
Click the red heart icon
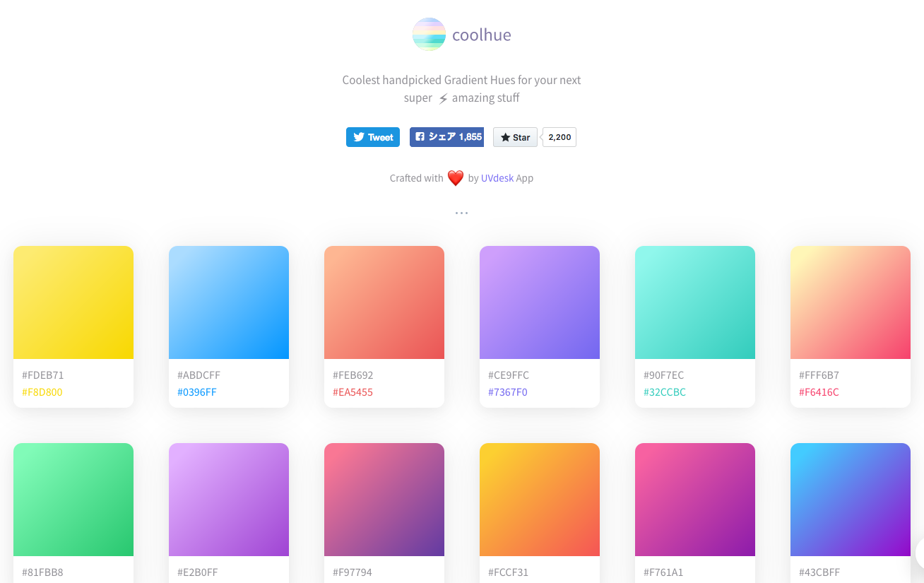(456, 178)
